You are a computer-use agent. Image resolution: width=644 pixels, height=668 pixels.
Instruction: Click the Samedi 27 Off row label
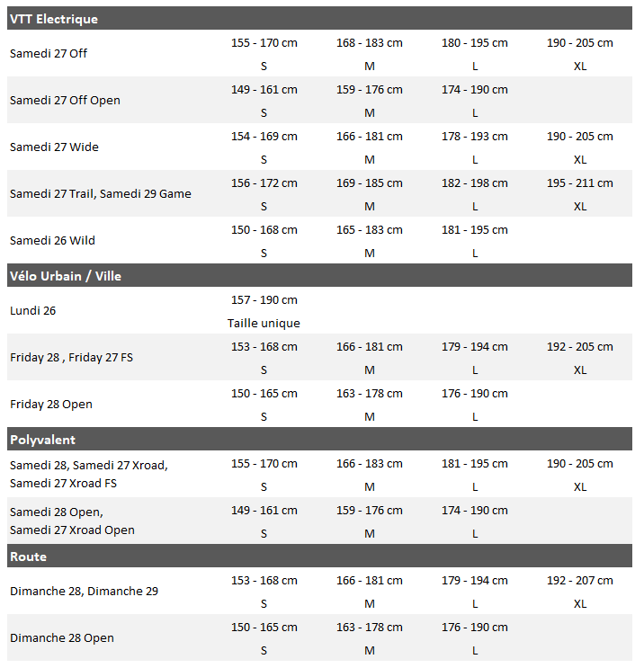click(x=49, y=53)
